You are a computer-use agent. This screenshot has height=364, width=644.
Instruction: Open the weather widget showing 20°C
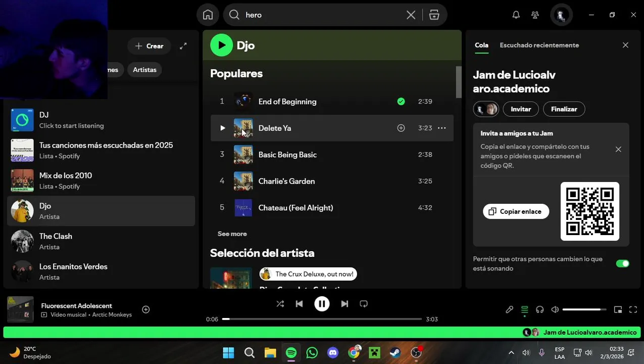click(30, 352)
